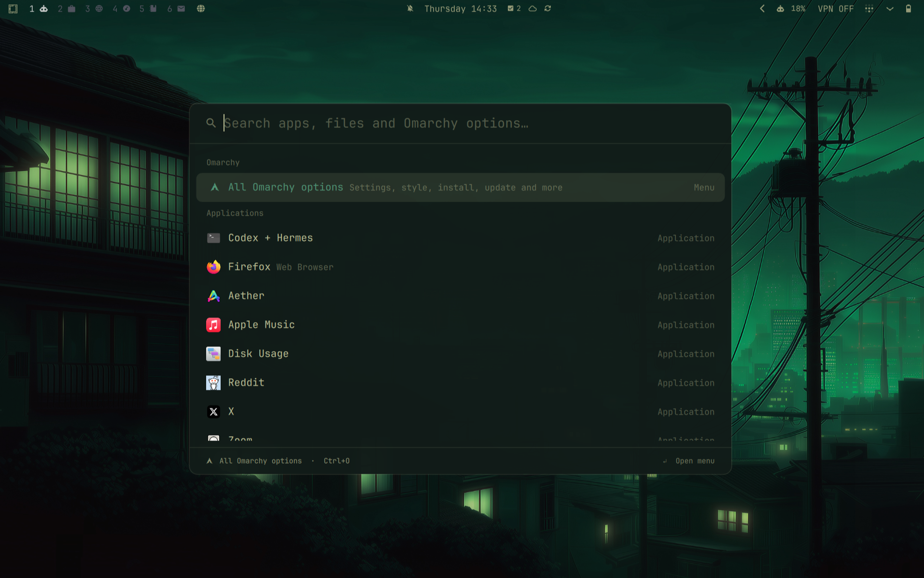Switch to workspace 4 with music icon
The width and height of the screenshot is (924, 578).
(x=122, y=9)
